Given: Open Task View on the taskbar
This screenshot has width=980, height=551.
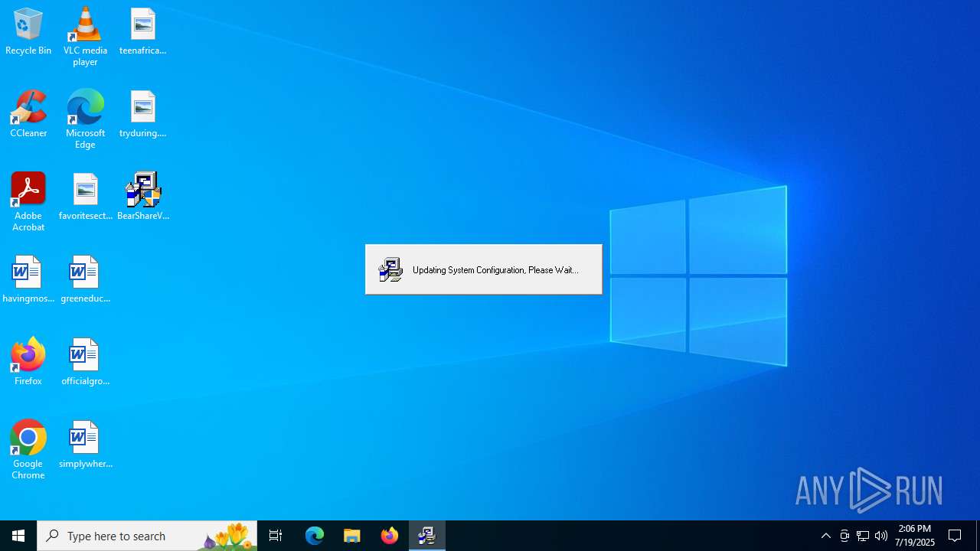Looking at the screenshot, I should (276, 536).
